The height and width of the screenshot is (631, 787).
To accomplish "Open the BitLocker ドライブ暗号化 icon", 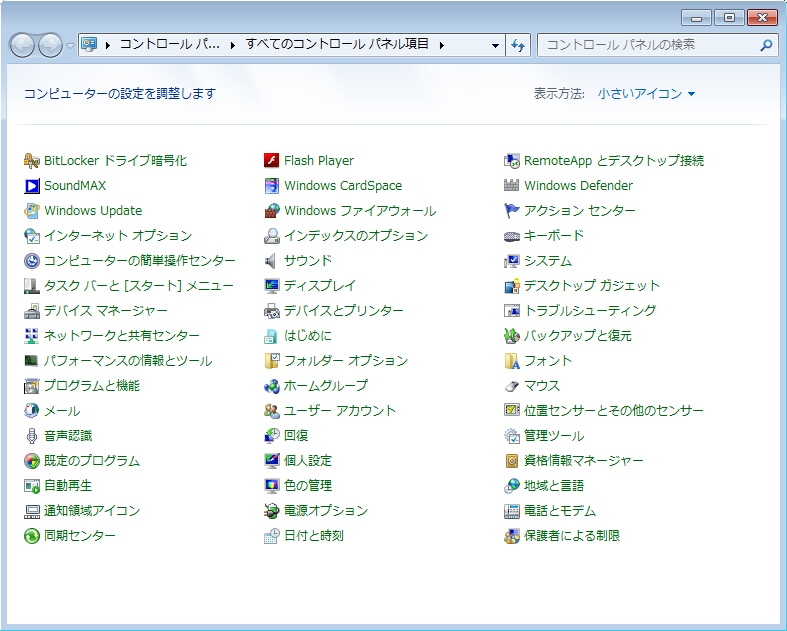I will [x=31, y=161].
